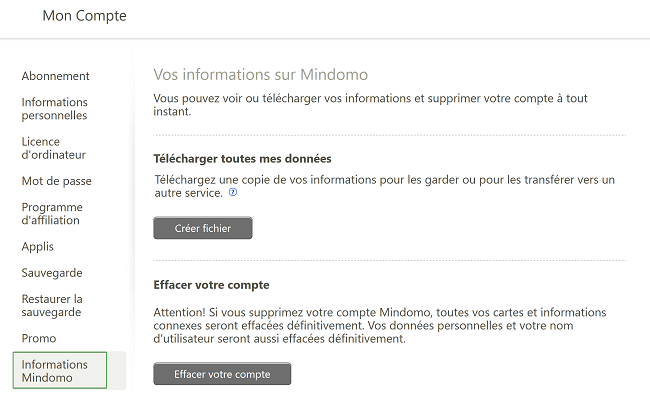Image resolution: width=650 pixels, height=409 pixels.
Task: Open the Promo section
Action: (39, 338)
